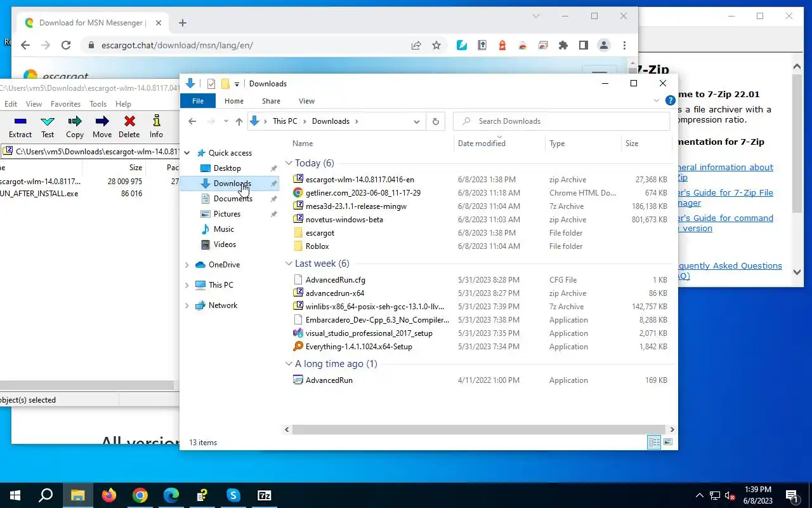The image size is (812, 508).
Task: Click the lighthouse extension icon in Chrome
Action: coord(502,45)
